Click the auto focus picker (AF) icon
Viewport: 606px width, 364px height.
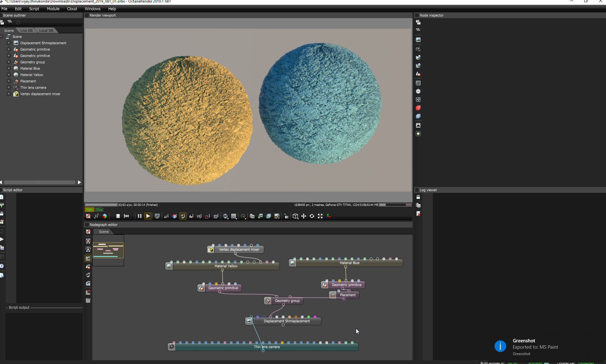pyautogui.click(x=166, y=216)
